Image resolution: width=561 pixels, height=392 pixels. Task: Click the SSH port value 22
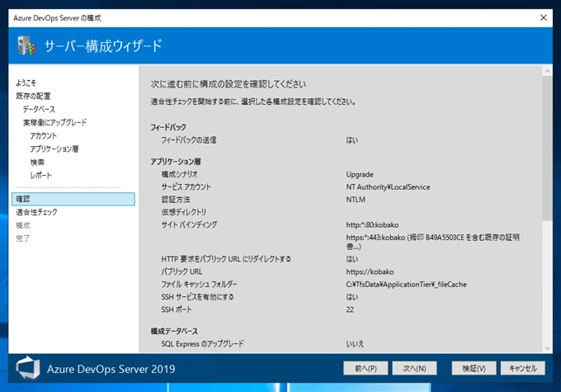[350, 309]
